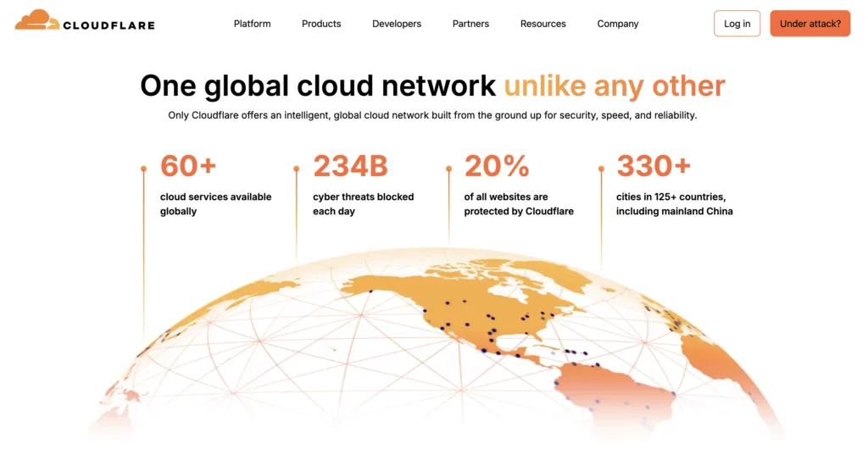Screen dimensions: 868x449
Task: Click 'cyber threats blocked each day' text
Action: pyautogui.click(x=363, y=204)
